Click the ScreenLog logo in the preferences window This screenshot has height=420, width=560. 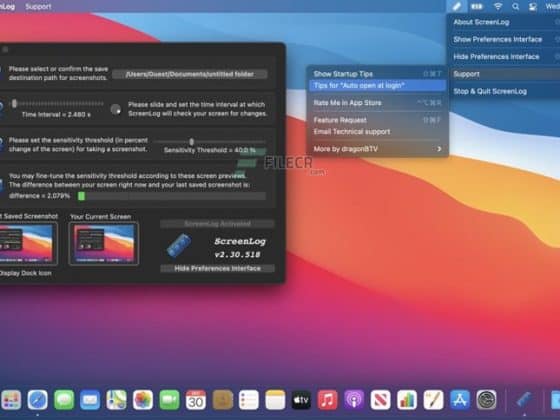click(x=179, y=245)
